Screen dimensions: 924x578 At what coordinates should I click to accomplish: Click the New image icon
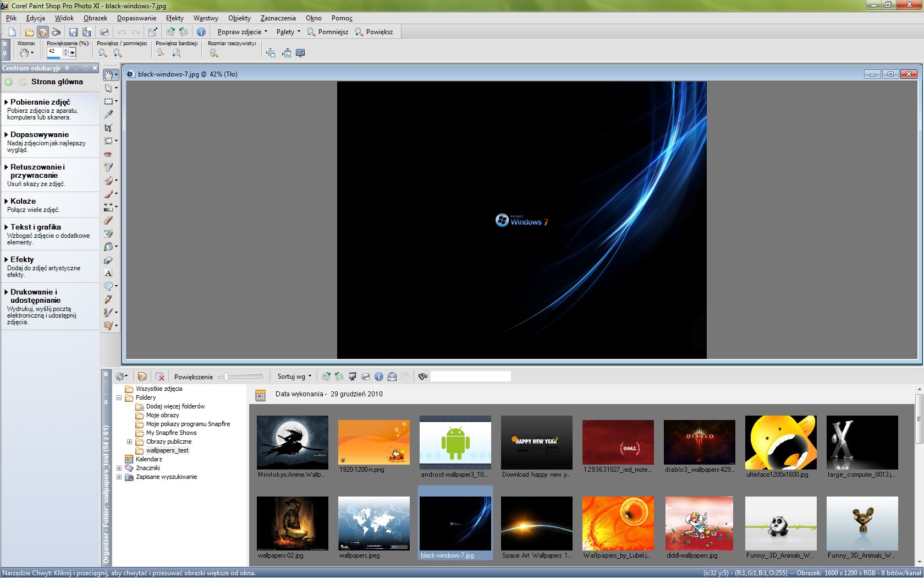(12, 32)
